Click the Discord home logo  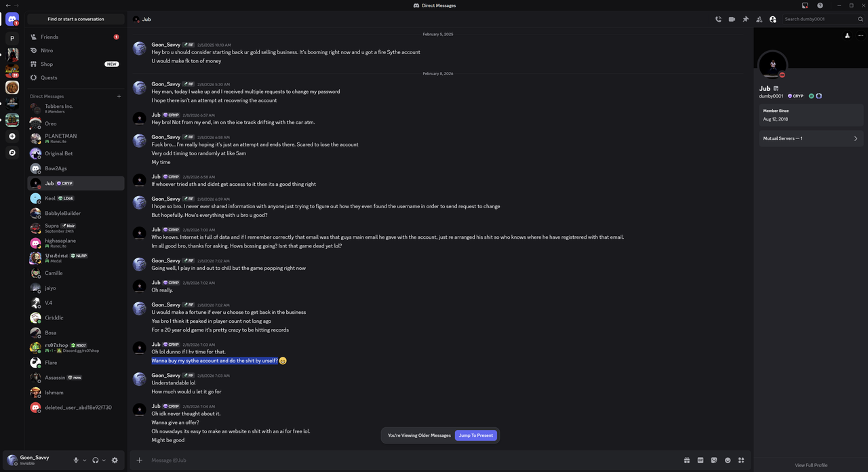[x=12, y=20]
